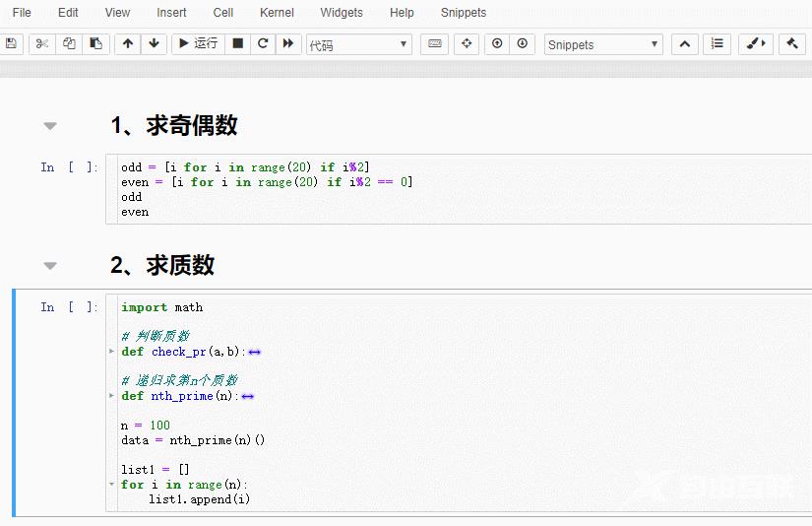Open the Widgets menu

[x=342, y=13]
